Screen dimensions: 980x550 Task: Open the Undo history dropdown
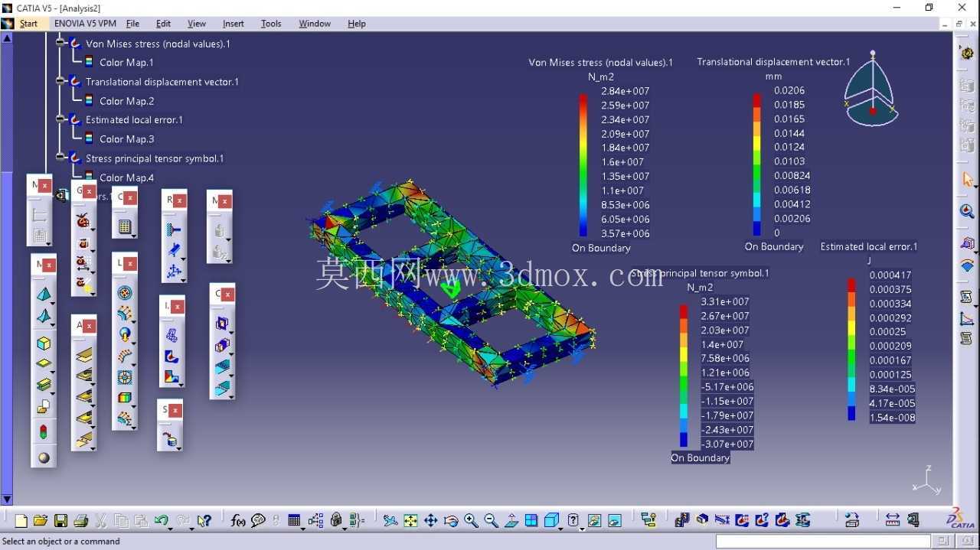pos(171,528)
